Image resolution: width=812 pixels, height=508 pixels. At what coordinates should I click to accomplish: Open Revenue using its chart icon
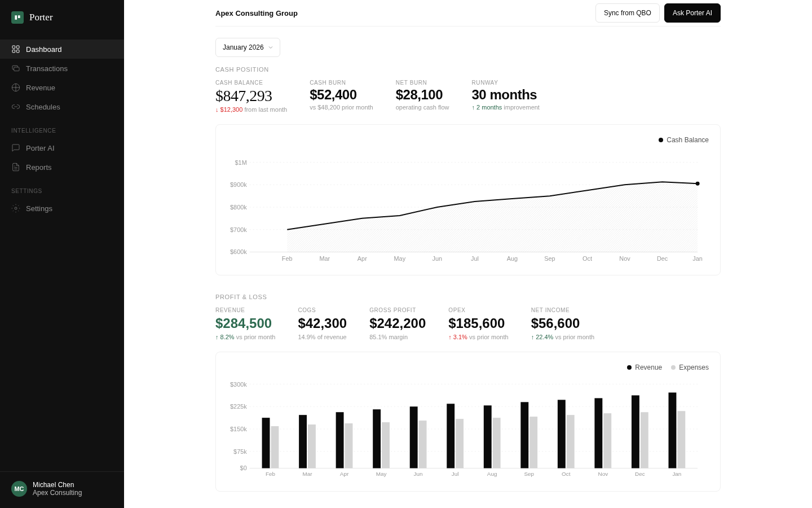pyautogui.click(x=16, y=87)
